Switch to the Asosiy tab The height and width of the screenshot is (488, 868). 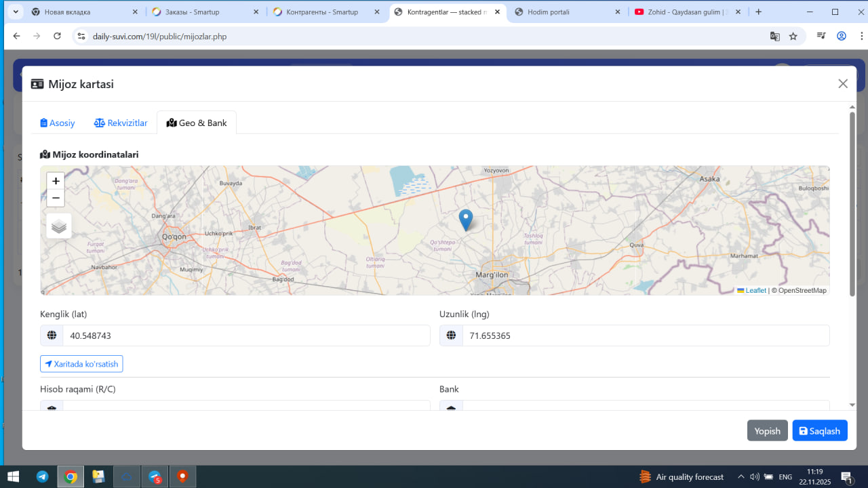[58, 123]
